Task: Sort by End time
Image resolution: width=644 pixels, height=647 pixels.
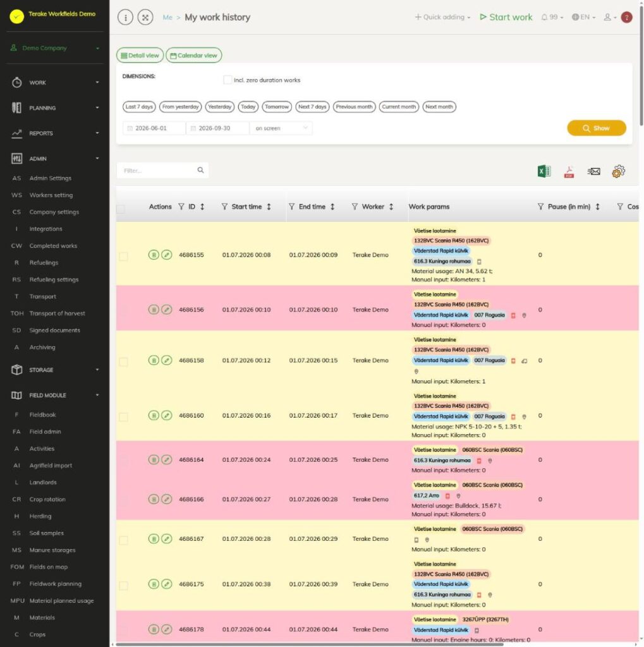Action: 332,207
